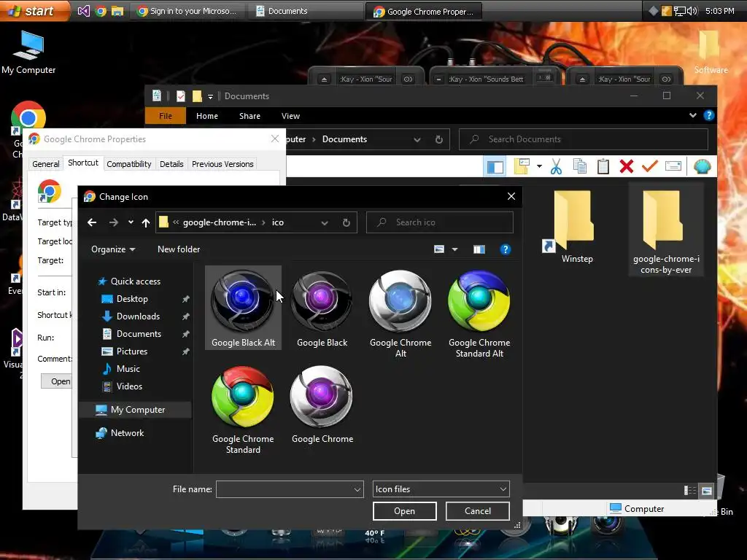
Task: Go up one folder level
Action: 146,222
